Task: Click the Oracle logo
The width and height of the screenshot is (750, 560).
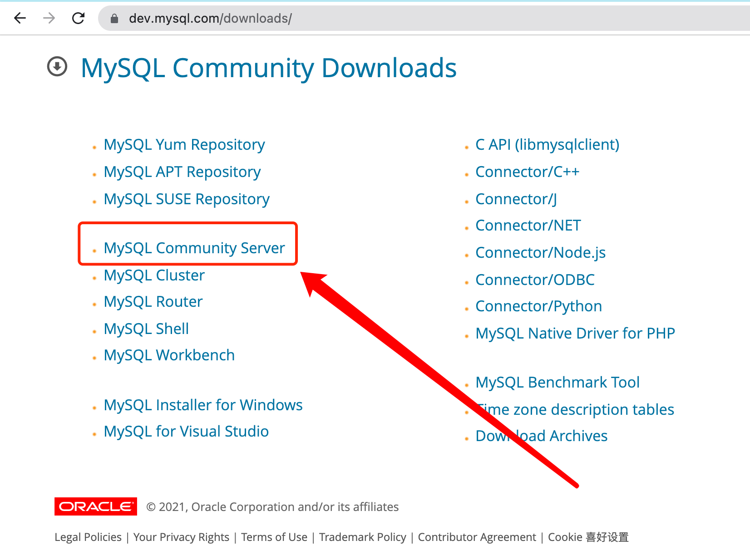Action: coord(96,506)
